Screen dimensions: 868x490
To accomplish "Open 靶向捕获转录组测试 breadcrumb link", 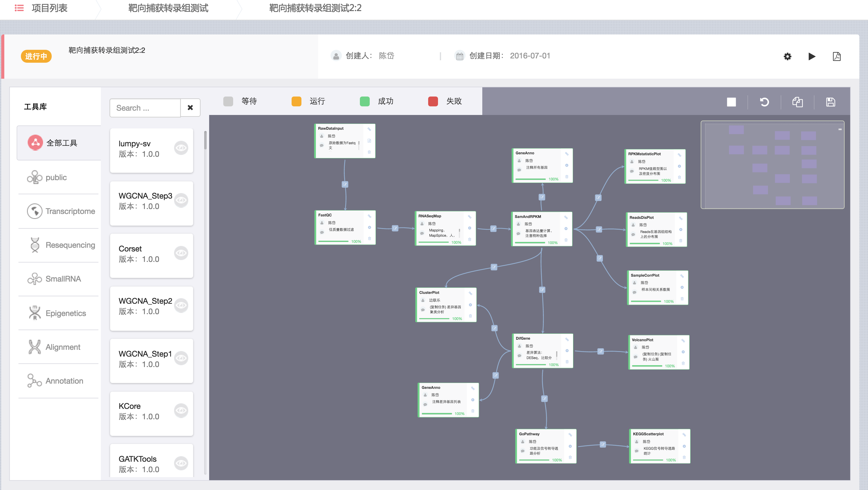I will [168, 8].
